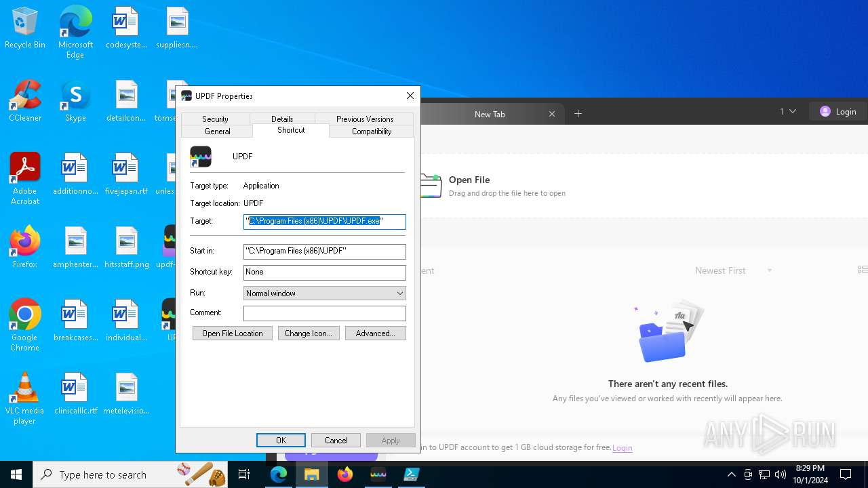Select the breakcases... Word document icon
The image size is (868, 488).
(x=75, y=321)
